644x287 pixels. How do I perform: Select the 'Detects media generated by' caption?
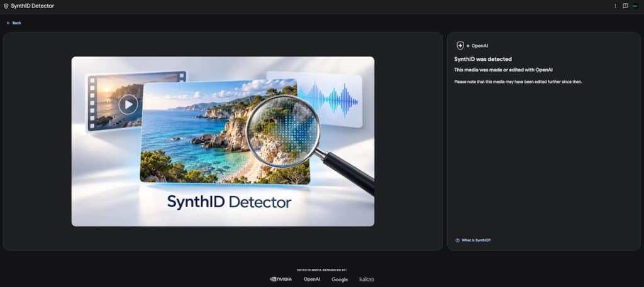click(321, 270)
